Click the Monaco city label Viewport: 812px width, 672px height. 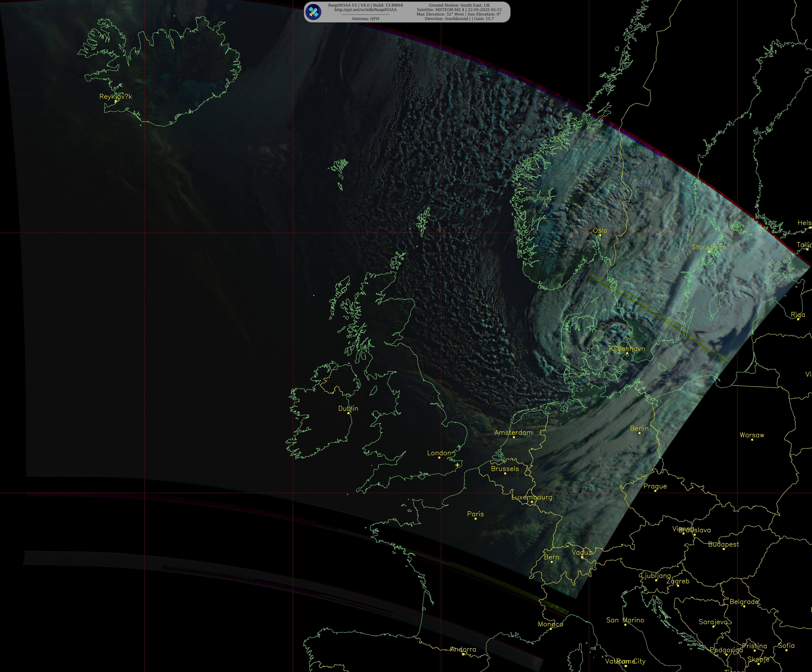click(551, 624)
